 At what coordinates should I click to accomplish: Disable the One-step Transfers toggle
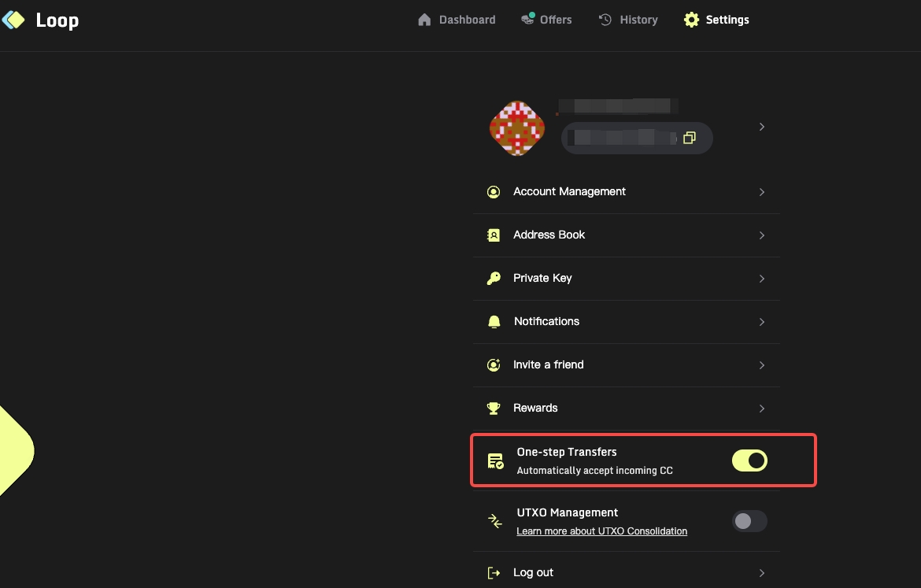pos(749,461)
